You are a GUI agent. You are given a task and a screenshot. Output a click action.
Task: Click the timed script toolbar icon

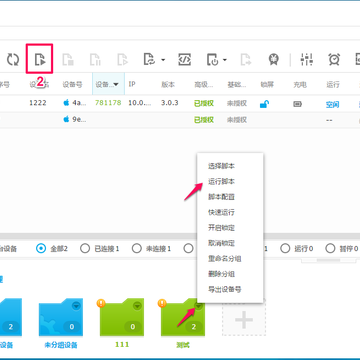pos(212,60)
